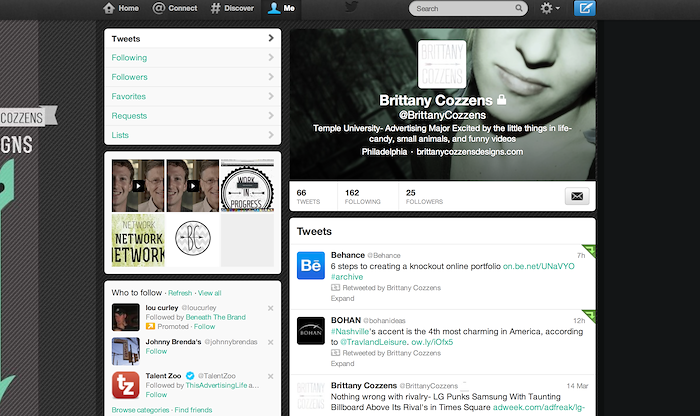Open the Followers list

(192, 77)
